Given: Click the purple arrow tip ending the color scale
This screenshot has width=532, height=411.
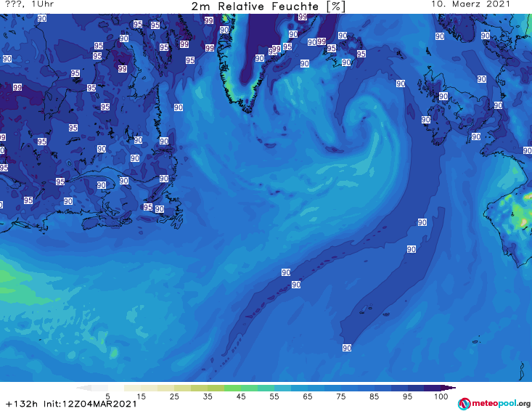Looking at the screenshot, I should (x=449, y=388).
